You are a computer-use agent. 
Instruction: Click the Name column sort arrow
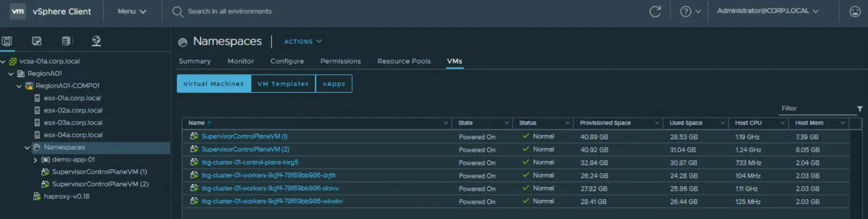click(x=209, y=123)
